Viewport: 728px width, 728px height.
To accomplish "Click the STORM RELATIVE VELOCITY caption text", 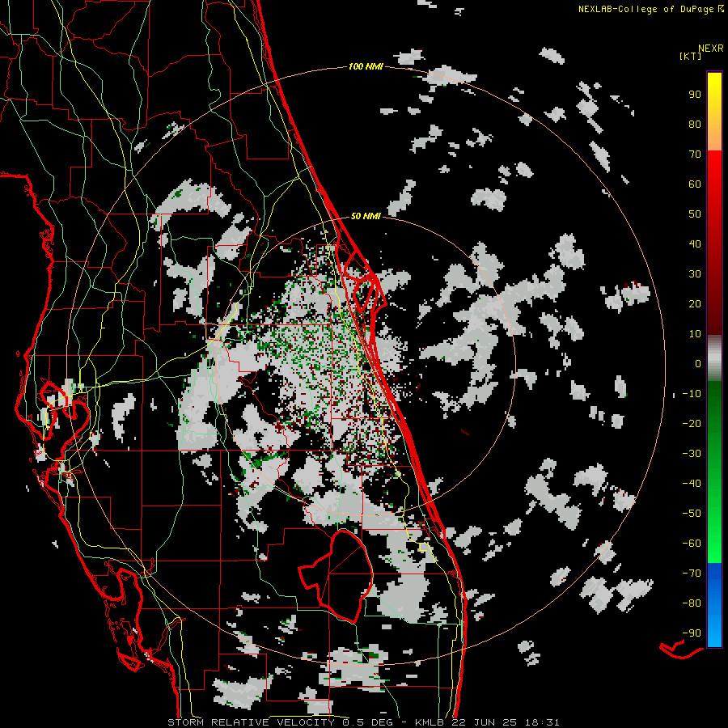I will point(251,722).
